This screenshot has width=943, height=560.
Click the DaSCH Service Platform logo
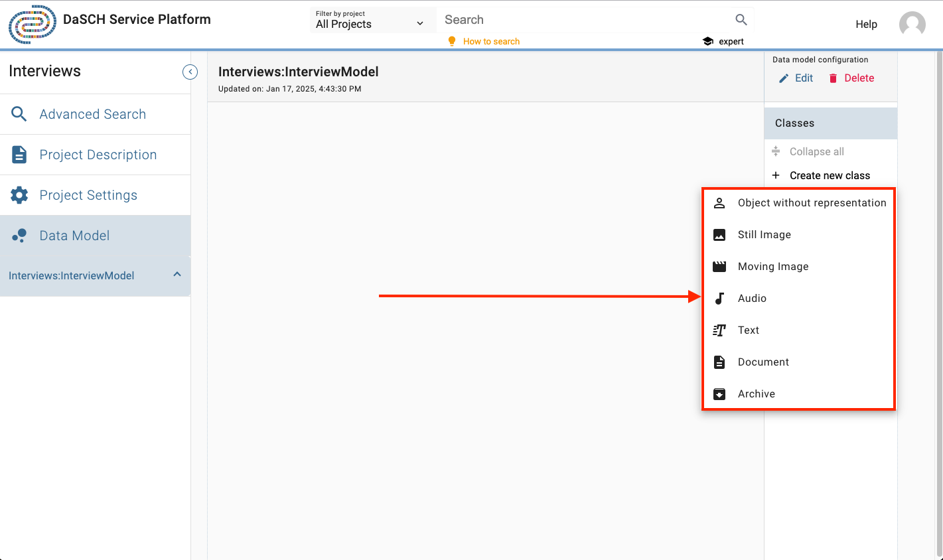click(32, 25)
